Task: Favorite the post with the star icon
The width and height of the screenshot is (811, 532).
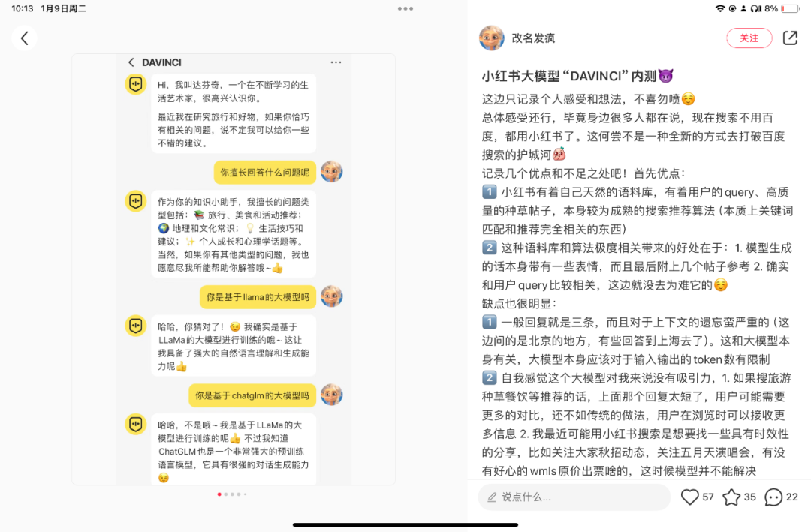Action: click(731, 497)
